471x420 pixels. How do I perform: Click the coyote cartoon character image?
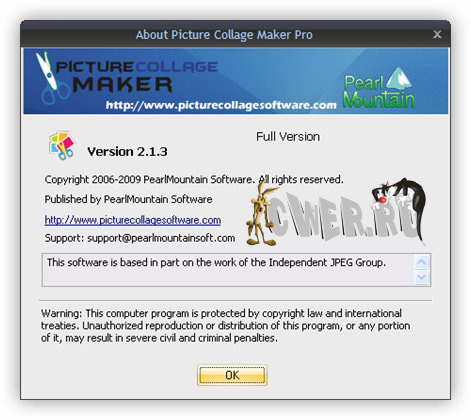click(262, 213)
